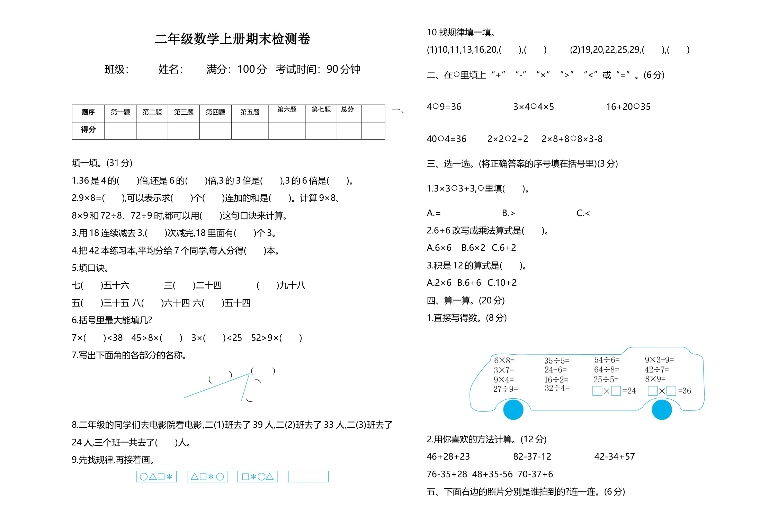This screenshot has width=769, height=532.
Task: Click the 第四题 table cell
Action: point(215,113)
